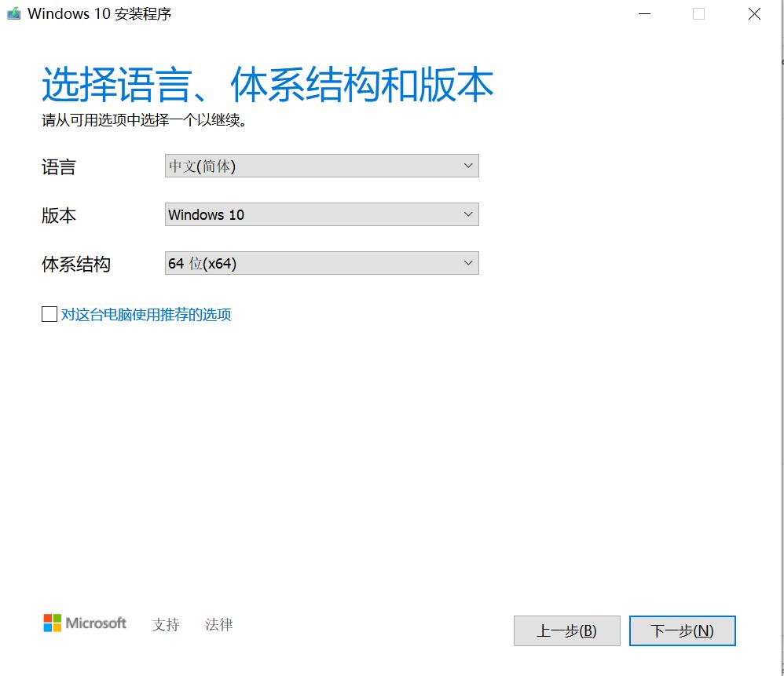Viewport: 784px width, 676px height.
Task: Click the 上一步(B) button
Action: [x=566, y=630]
